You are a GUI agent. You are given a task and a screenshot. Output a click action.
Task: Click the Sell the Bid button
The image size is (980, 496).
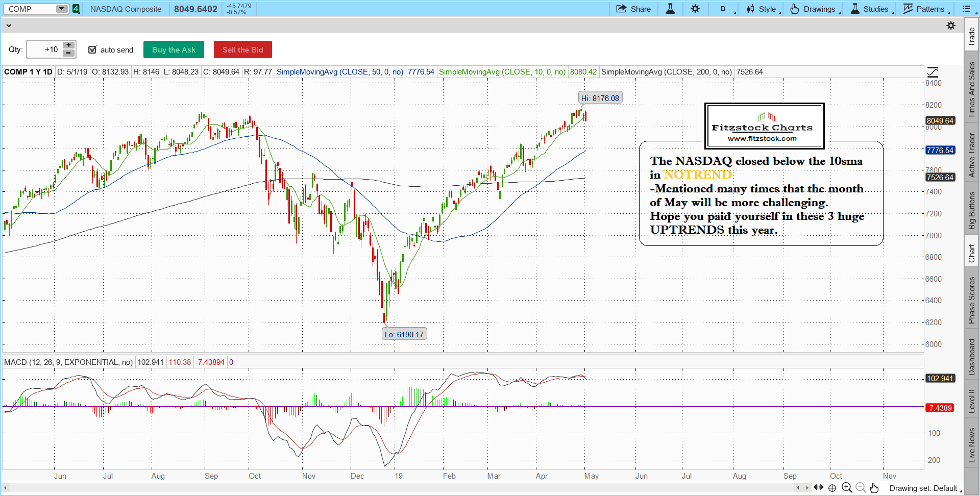point(242,49)
